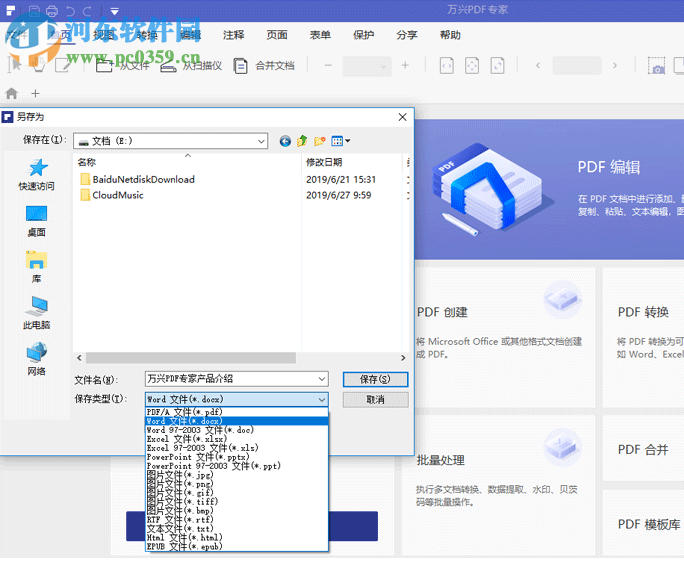Open the 注释 menu
Screen dimensions: 684x583
click(x=234, y=35)
